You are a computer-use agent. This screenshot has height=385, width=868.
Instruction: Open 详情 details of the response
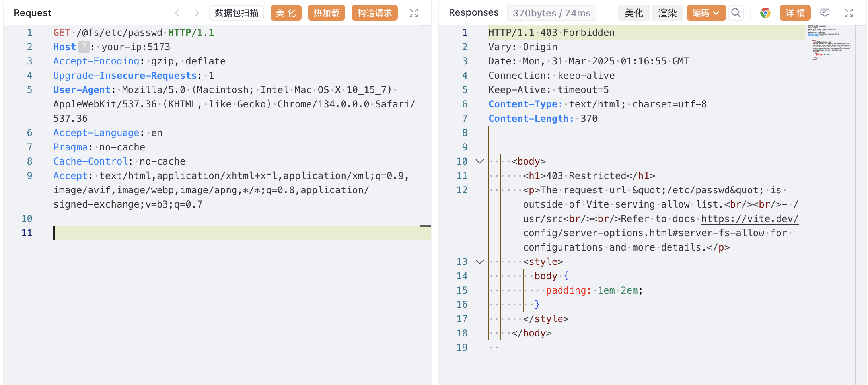pyautogui.click(x=795, y=13)
